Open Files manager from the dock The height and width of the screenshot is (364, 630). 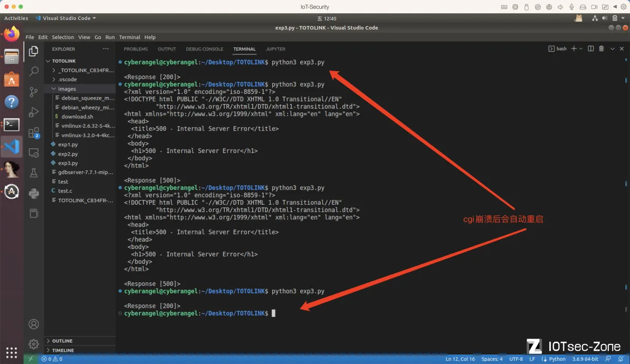click(12, 57)
